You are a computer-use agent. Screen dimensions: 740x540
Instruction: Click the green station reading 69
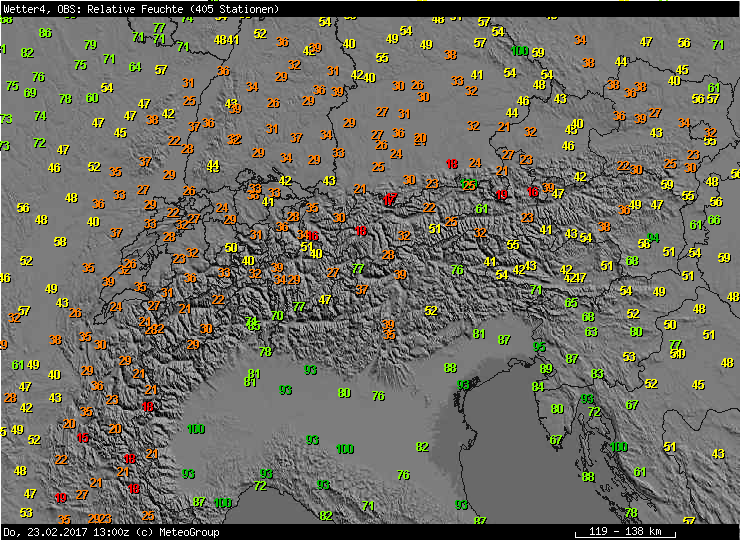30,93
